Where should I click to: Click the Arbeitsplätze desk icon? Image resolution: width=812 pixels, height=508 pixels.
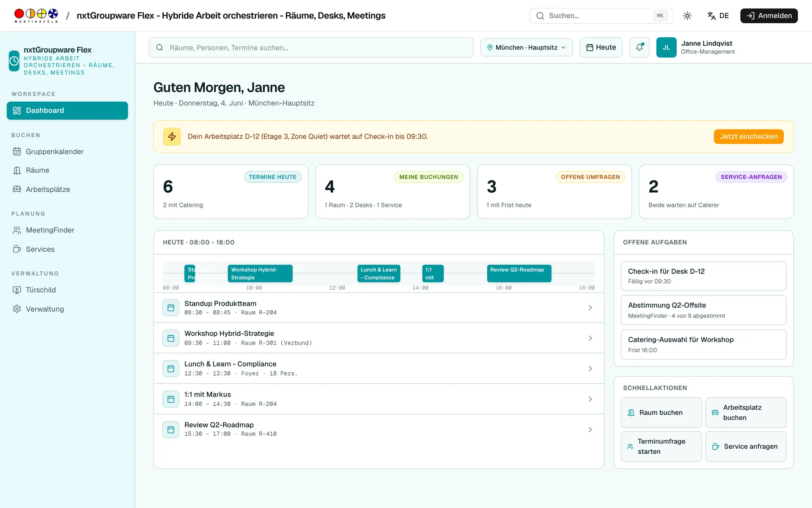pyautogui.click(x=17, y=189)
